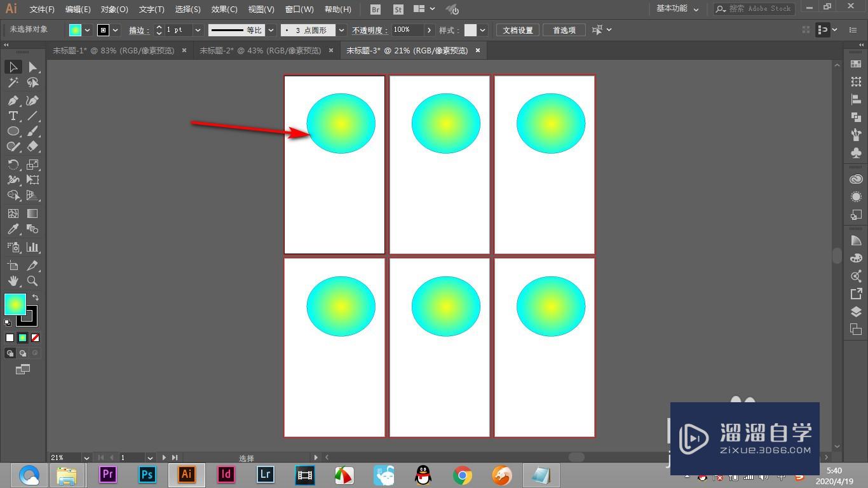
Task: Select the Mesh tool
Action: pos(13,213)
